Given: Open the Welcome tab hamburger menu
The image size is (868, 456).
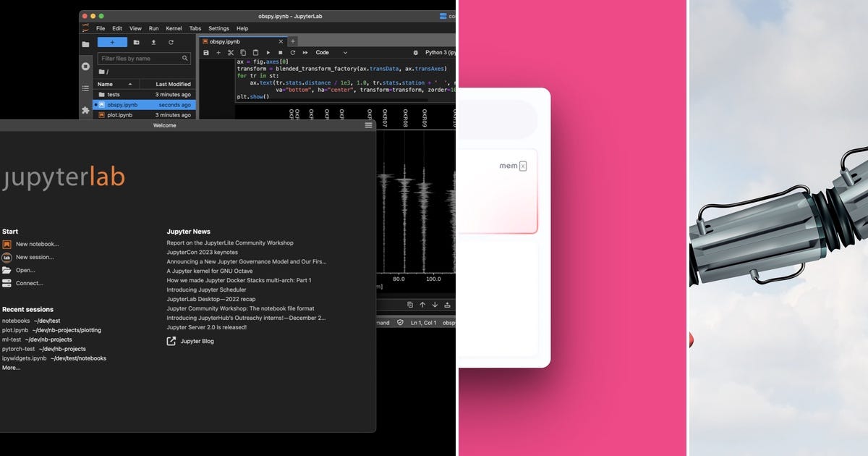Looking at the screenshot, I should click(x=368, y=124).
